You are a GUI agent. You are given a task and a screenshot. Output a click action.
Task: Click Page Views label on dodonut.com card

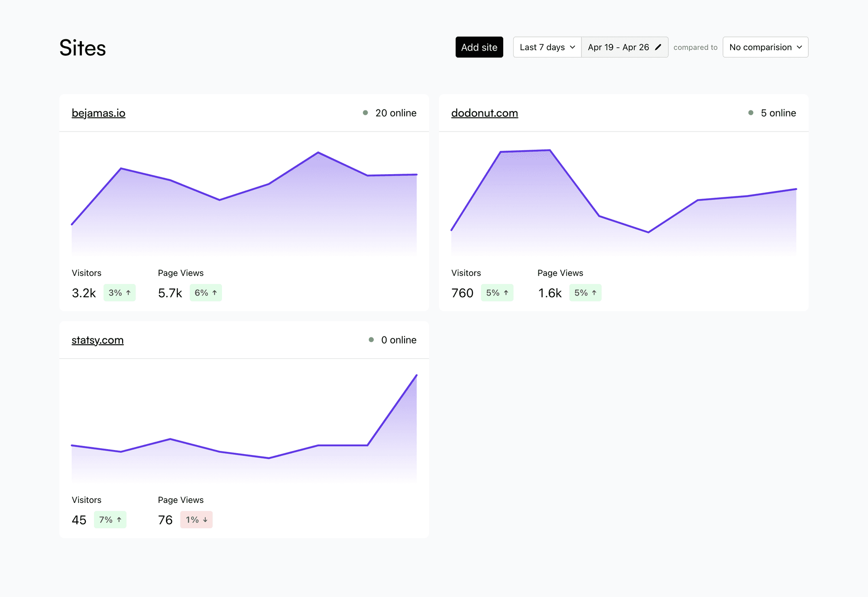[560, 273]
